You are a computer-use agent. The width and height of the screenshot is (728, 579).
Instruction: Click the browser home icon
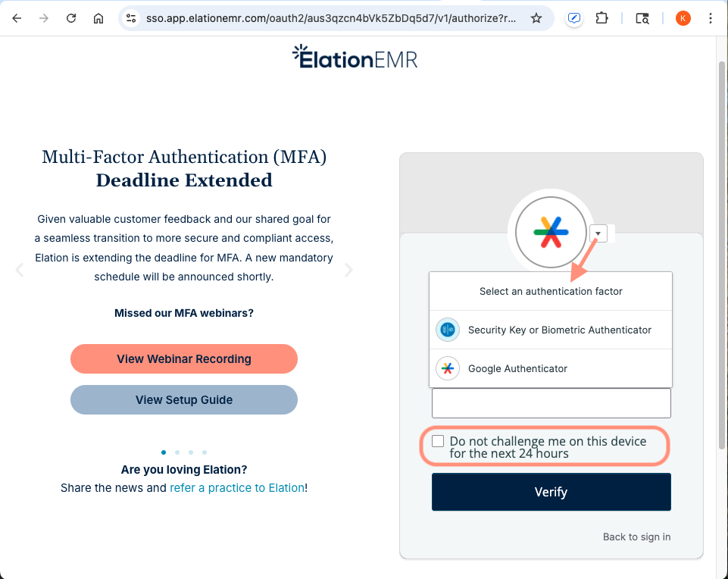click(x=99, y=18)
